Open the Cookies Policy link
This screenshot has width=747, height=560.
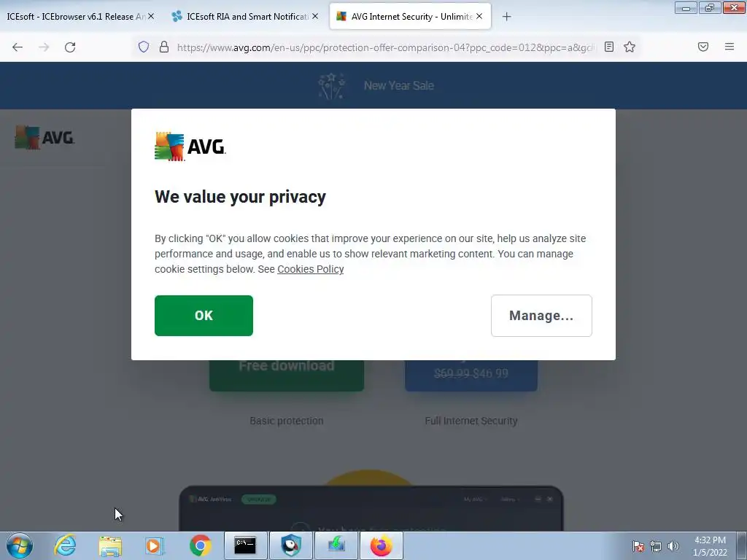[311, 269]
